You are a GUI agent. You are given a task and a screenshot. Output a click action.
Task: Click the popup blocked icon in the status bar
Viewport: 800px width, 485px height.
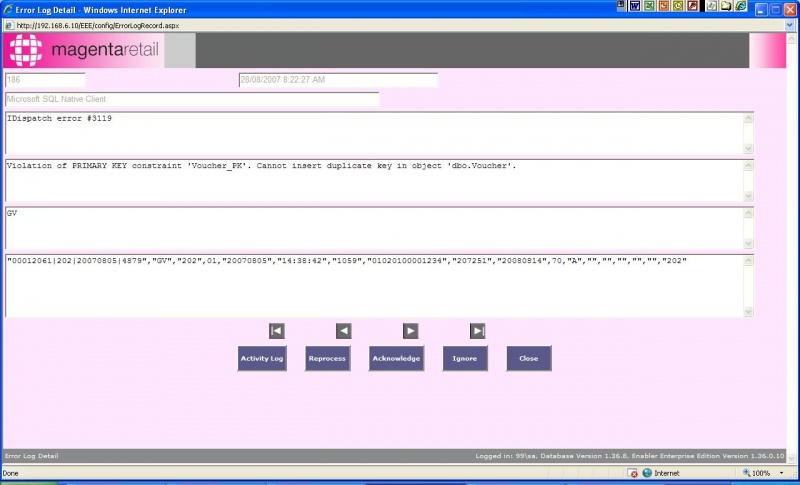(x=633, y=473)
